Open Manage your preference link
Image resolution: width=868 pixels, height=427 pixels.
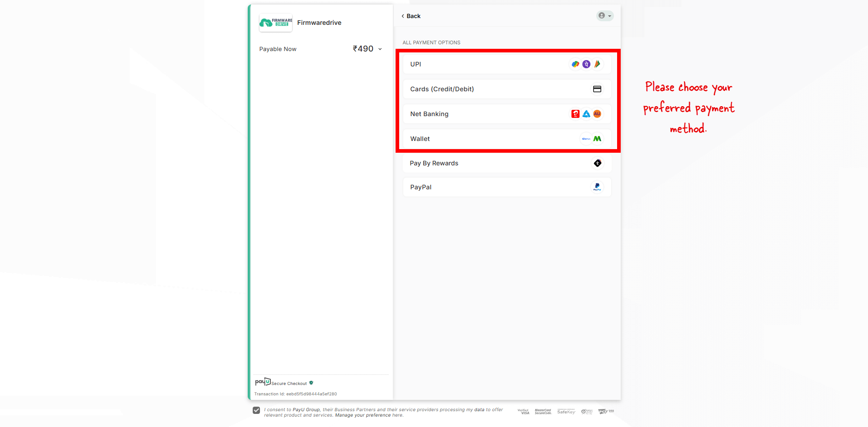point(363,415)
